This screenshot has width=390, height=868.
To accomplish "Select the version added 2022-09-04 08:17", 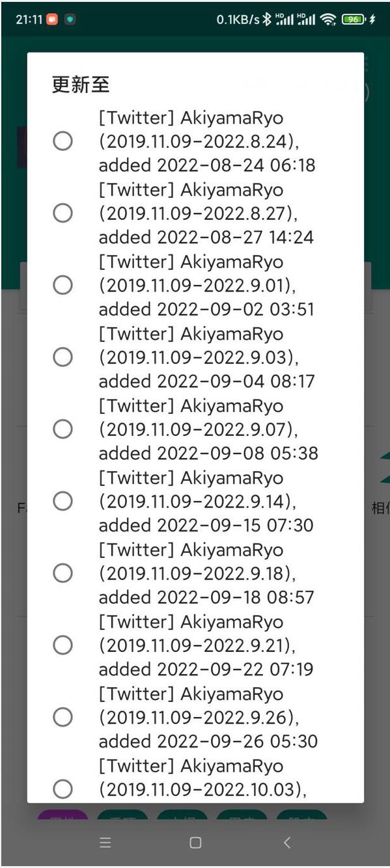I will (63, 357).
